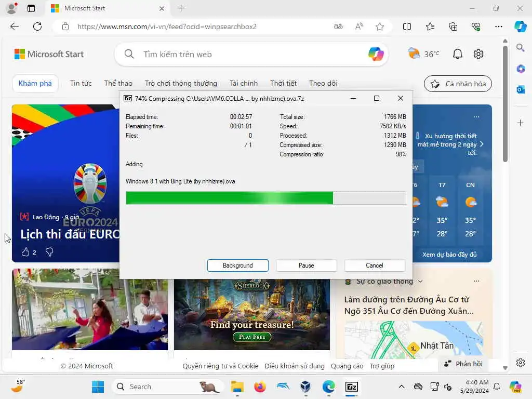Open a new browser tab
Image resolution: width=532 pixels, height=399 pixels.
coord(181,8)
